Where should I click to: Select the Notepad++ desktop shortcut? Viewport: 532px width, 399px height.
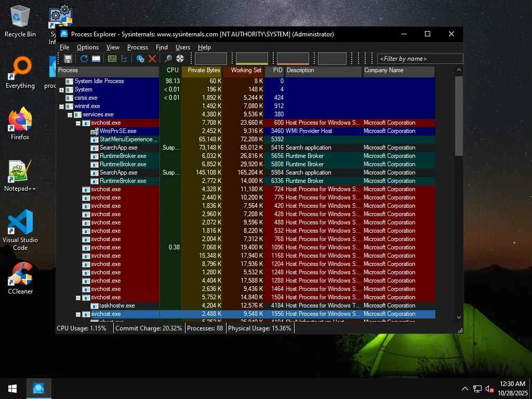coord(20,176)
